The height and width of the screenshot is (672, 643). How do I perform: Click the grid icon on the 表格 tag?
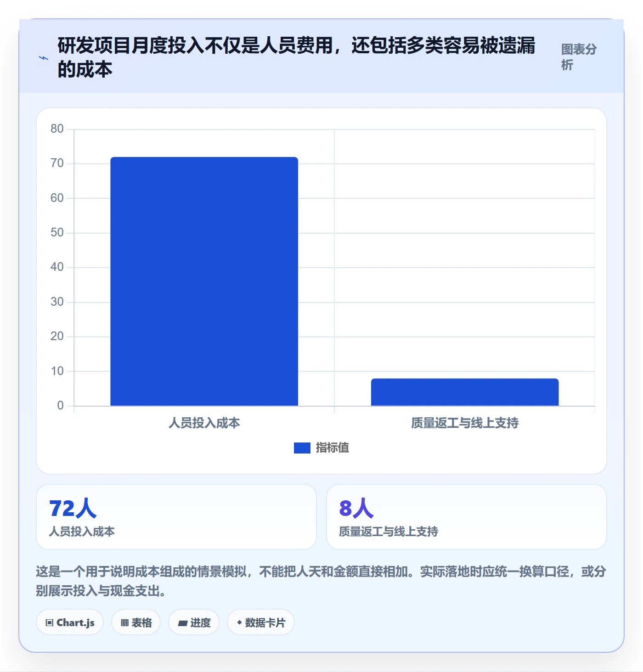coord(124,623)
